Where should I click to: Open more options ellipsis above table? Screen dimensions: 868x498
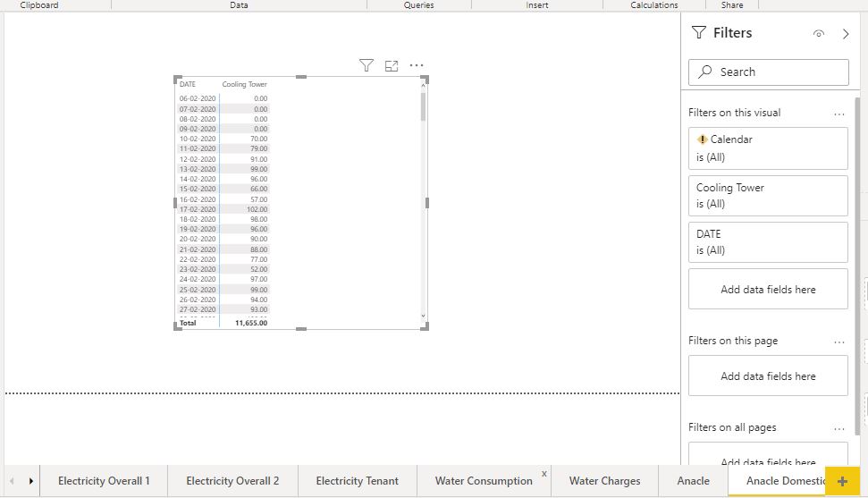(x=417, y=65)
